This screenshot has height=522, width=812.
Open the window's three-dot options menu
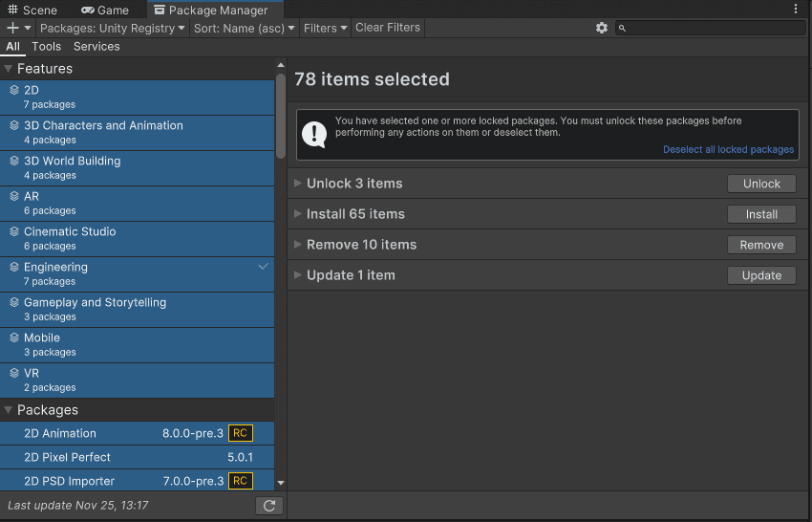[x=796, y=9]
